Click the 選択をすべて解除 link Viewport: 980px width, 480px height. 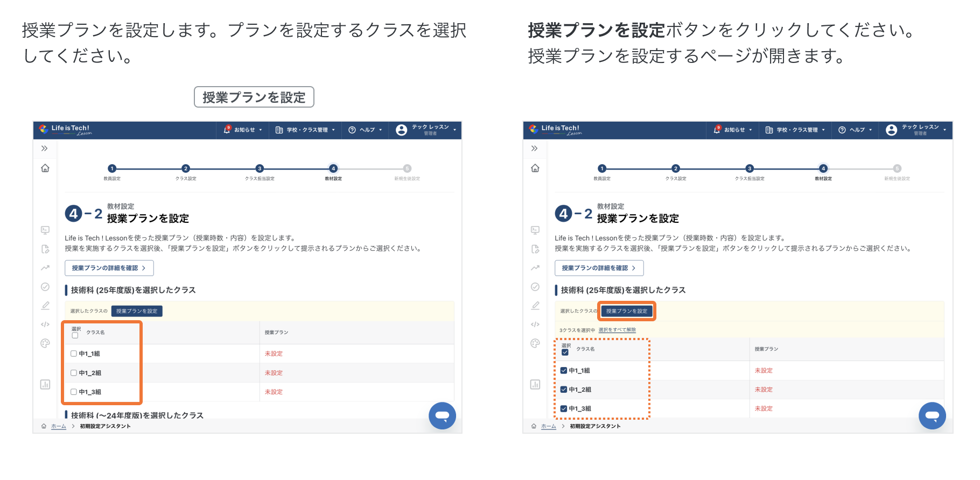[617, 330]
